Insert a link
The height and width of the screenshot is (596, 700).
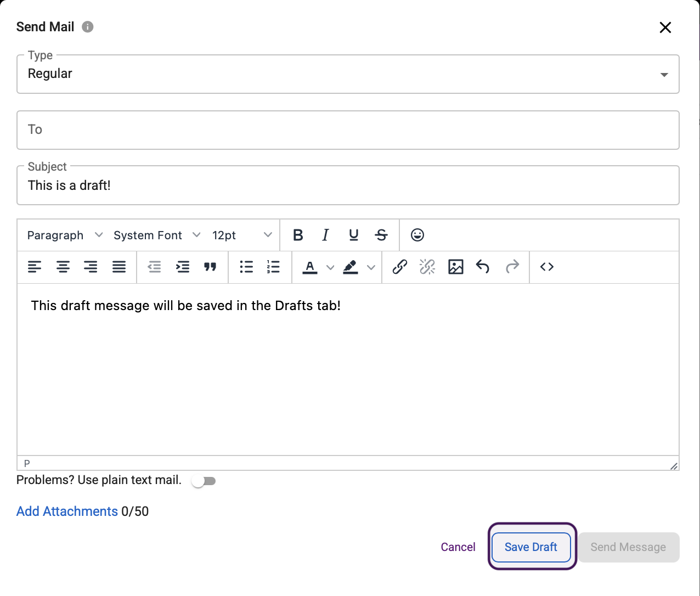(x=400, y=267)
